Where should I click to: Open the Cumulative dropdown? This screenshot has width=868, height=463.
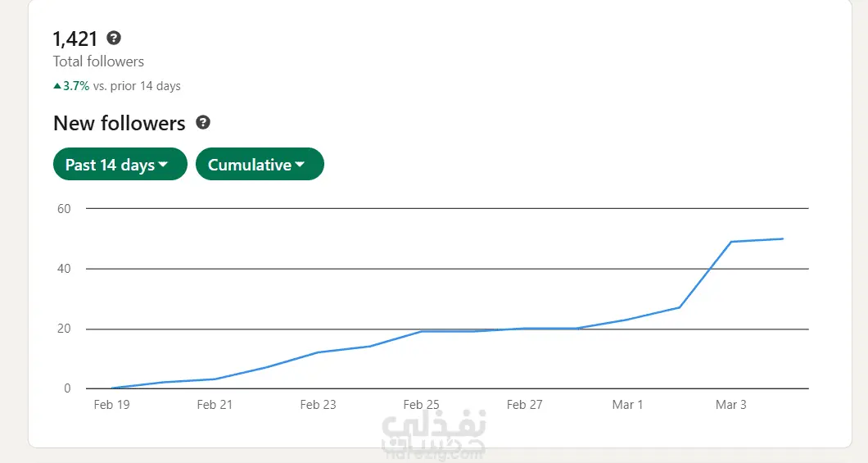pos(260,164)
